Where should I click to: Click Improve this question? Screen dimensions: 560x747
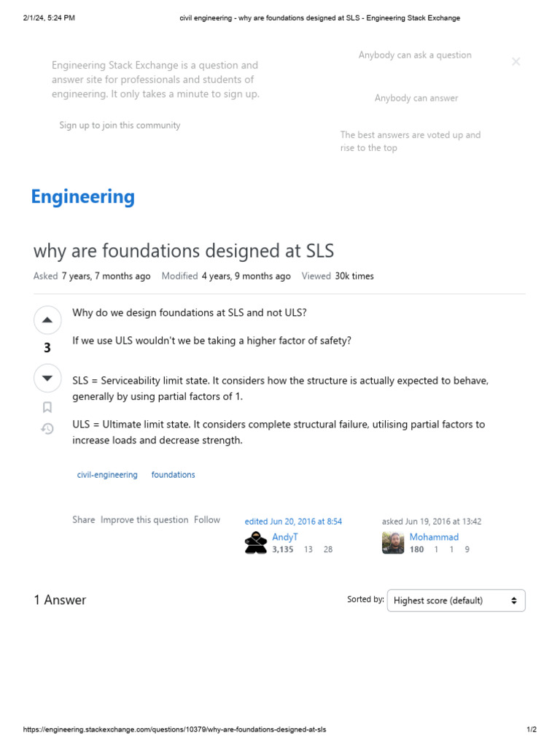144,519
